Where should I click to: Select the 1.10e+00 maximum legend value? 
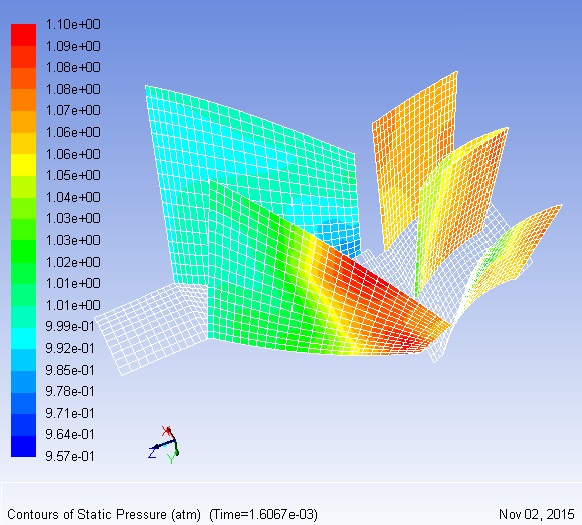pos(73,25)
